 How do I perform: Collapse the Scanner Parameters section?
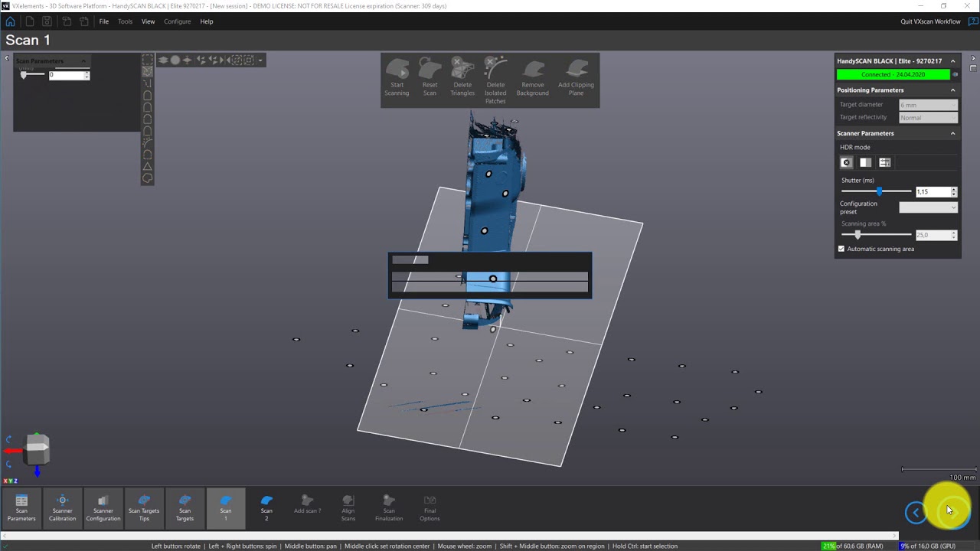coord(952,133)
